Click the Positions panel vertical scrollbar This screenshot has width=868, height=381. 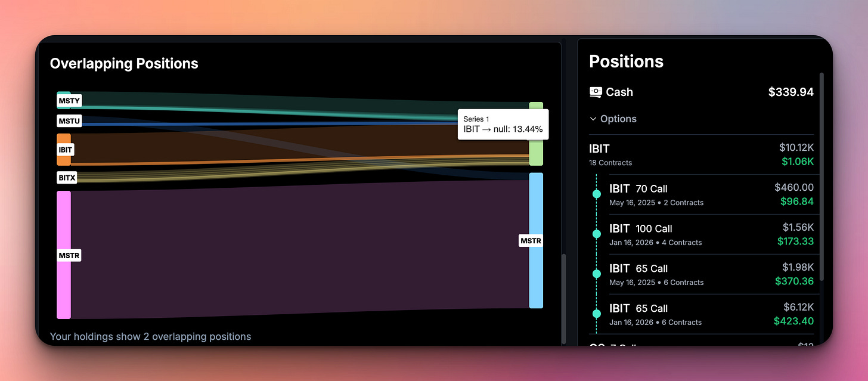[x=822, y=177]
